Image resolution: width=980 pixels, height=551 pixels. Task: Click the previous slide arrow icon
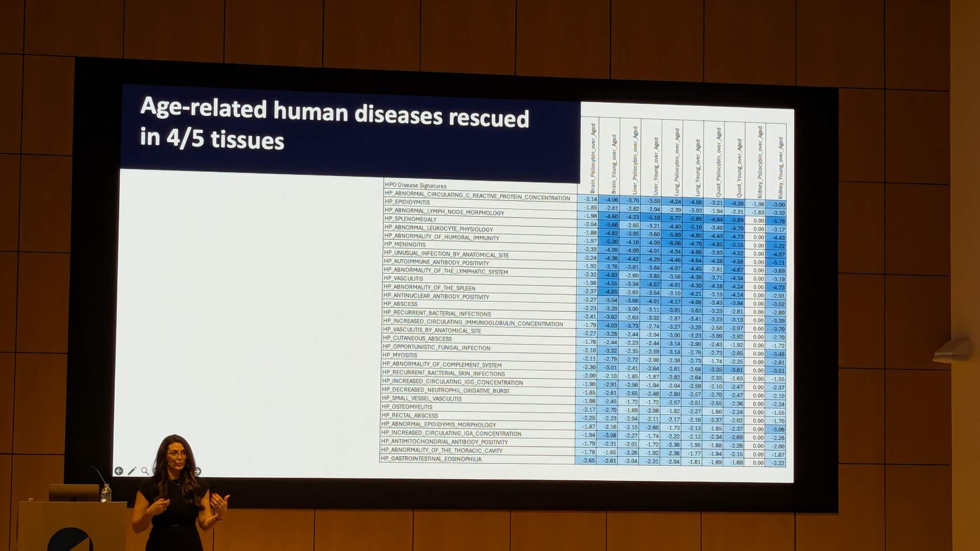coord(118,471)
